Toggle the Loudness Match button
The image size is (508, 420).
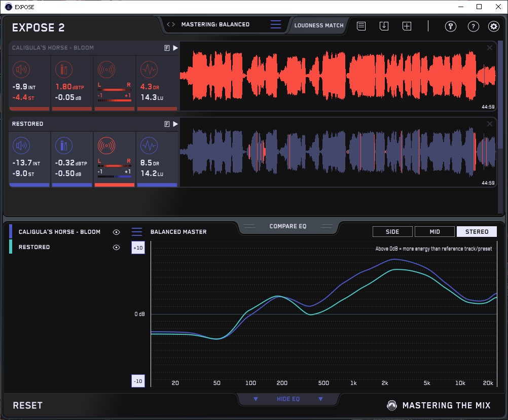coord(319,25)
